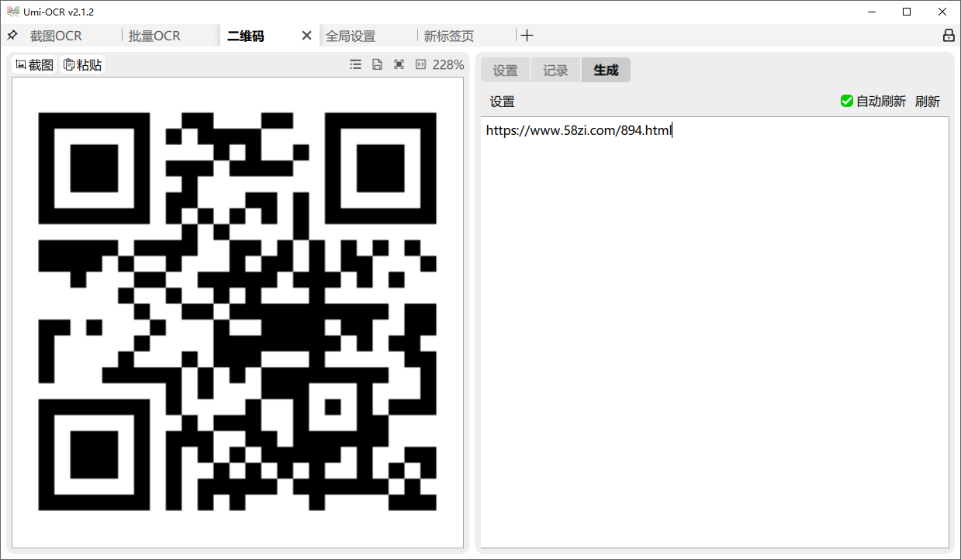Select the 生成 panel tab

[606, 70]
